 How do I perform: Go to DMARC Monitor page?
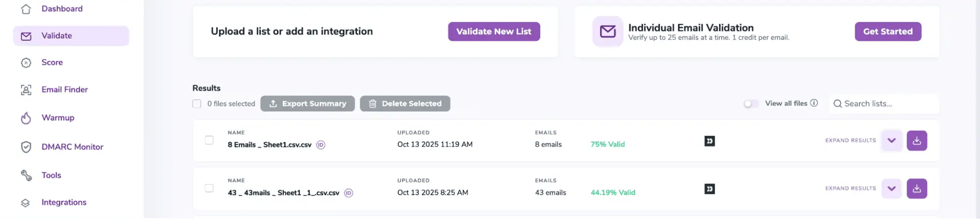pyautogui.click(x=72, y=147)
